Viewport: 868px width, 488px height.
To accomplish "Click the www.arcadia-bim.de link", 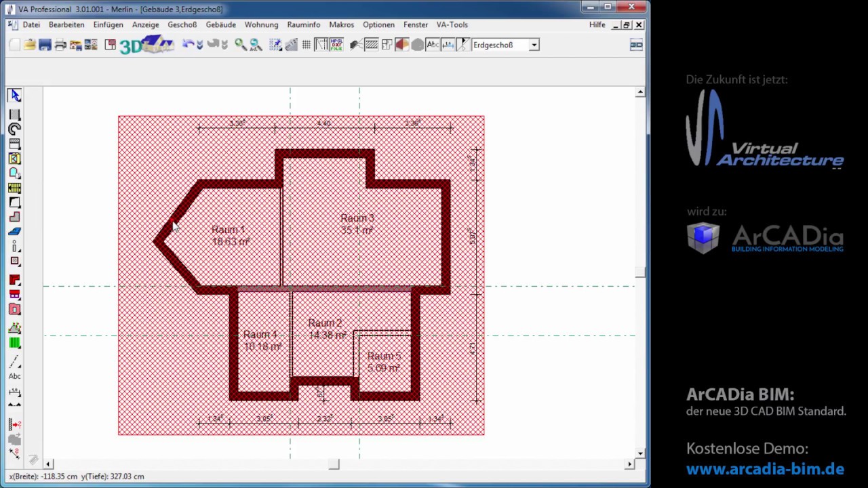I will pos(765,469).
